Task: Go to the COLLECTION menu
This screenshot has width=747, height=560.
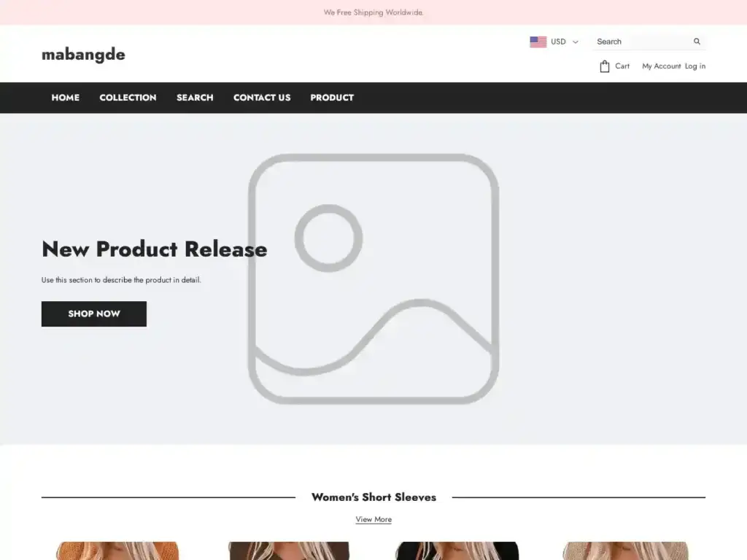Action: [x=128, y=98]
